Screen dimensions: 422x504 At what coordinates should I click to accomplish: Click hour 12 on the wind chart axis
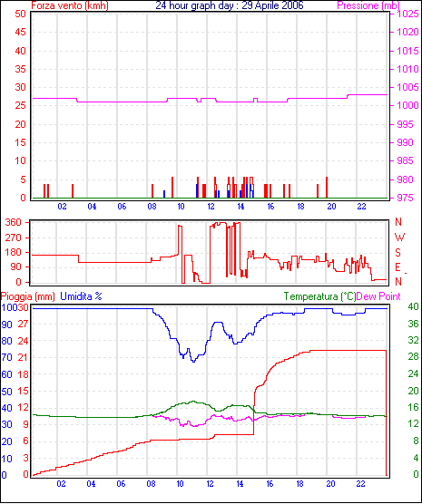pos(211,207)
